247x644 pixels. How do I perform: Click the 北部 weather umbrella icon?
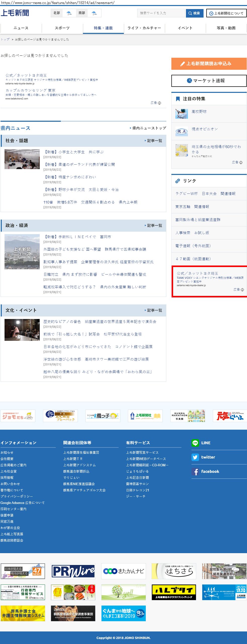[69, 13]
